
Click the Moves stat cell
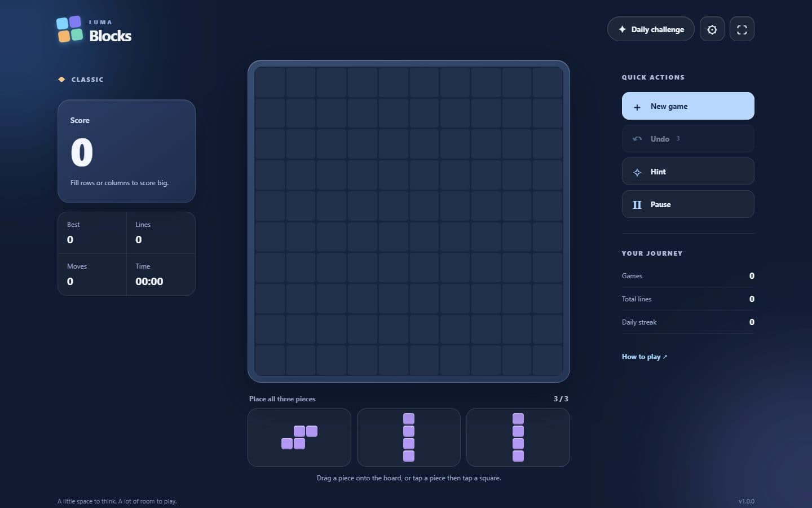(x=92, y=274)
